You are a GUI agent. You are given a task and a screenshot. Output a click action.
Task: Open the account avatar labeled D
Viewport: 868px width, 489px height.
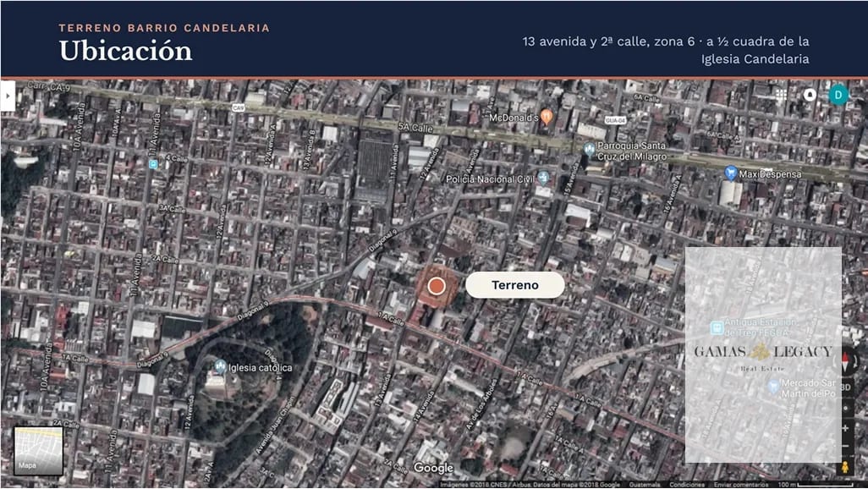[838, 95]
